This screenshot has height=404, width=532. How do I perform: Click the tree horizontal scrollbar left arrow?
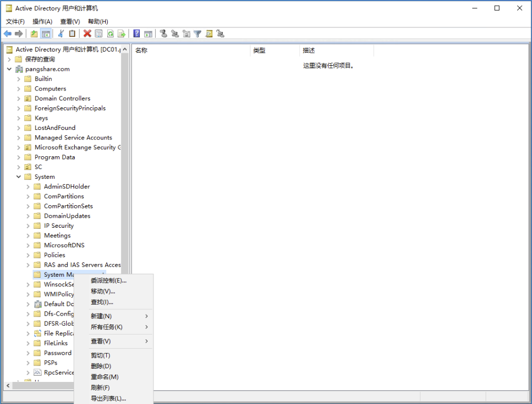pos(8,386)
